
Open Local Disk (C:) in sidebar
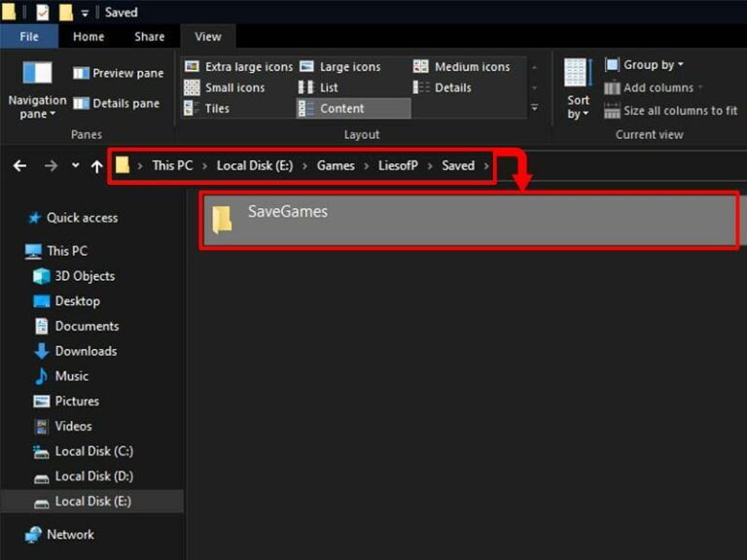coord(84,451)
